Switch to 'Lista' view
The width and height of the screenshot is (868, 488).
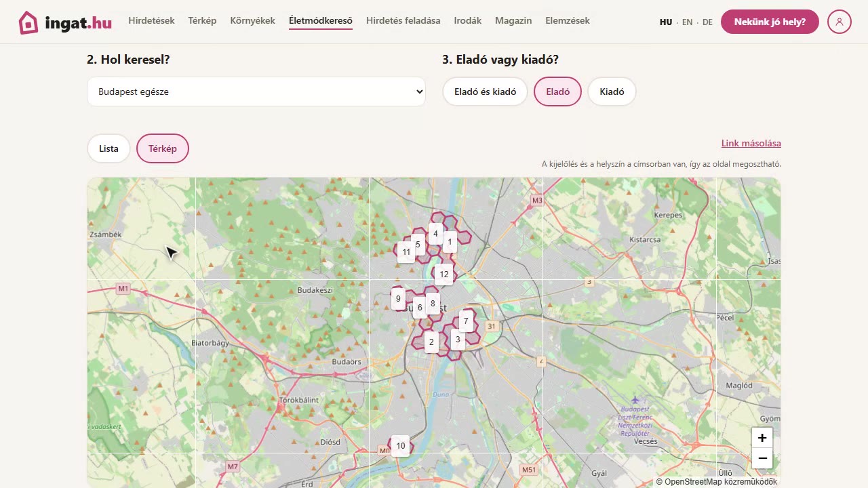[x=108, y=148]
